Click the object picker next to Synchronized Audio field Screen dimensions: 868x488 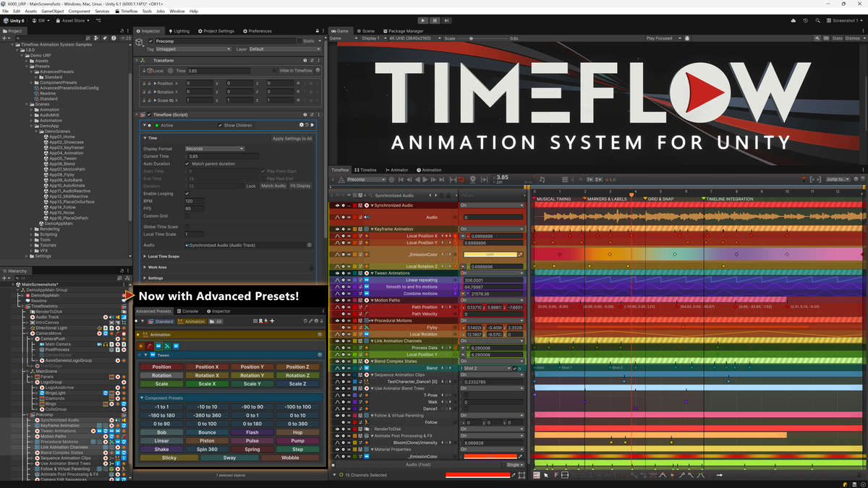310,245
